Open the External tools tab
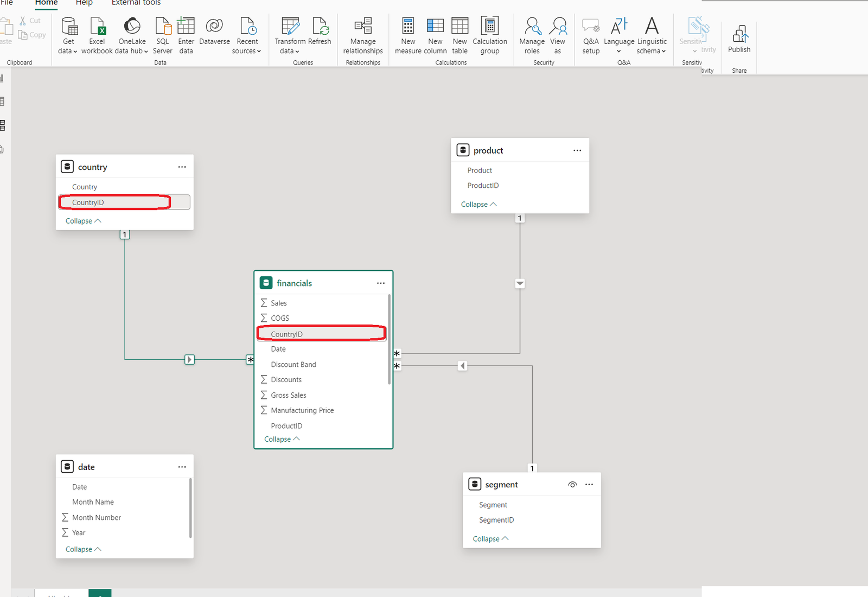The width and height of the screenshot is (868, 597). click(136, 3)
